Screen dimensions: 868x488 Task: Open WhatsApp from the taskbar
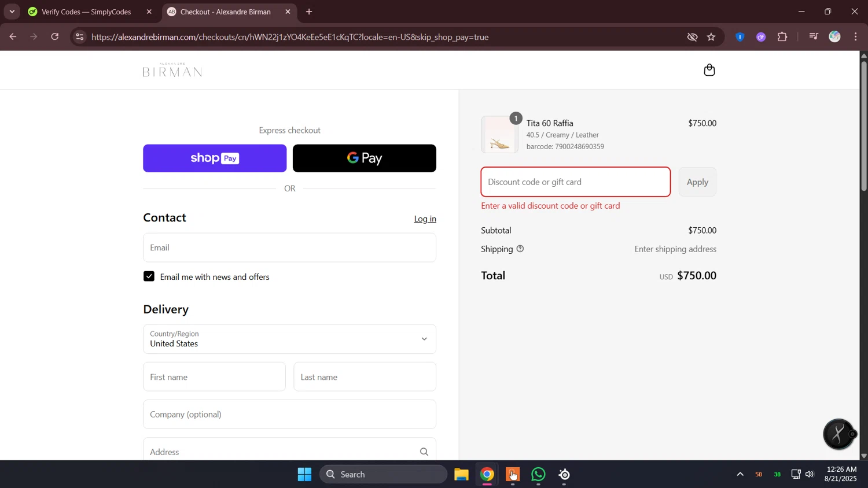click(538, 475)
